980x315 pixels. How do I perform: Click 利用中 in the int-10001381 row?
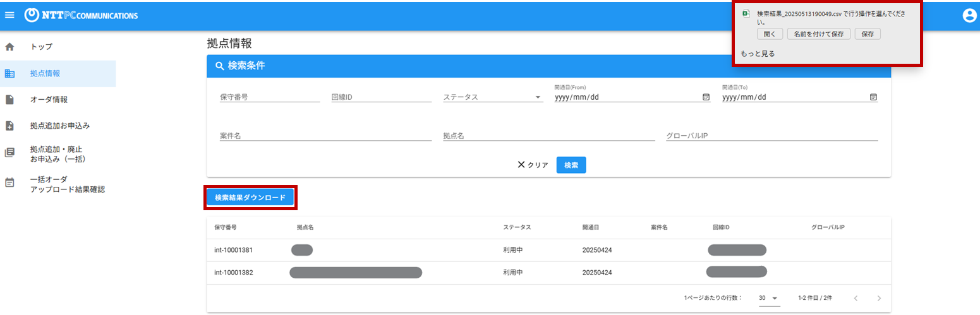tap(513, 250)
